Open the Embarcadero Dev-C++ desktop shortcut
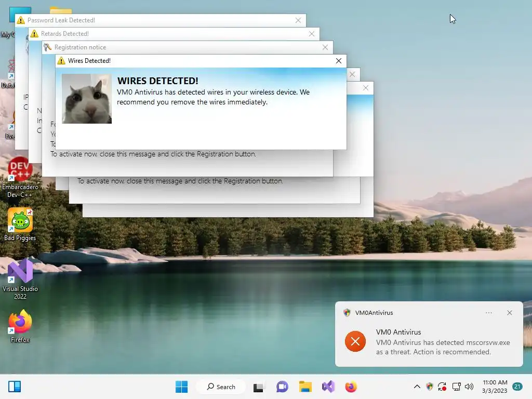 (x=20, y=178)
